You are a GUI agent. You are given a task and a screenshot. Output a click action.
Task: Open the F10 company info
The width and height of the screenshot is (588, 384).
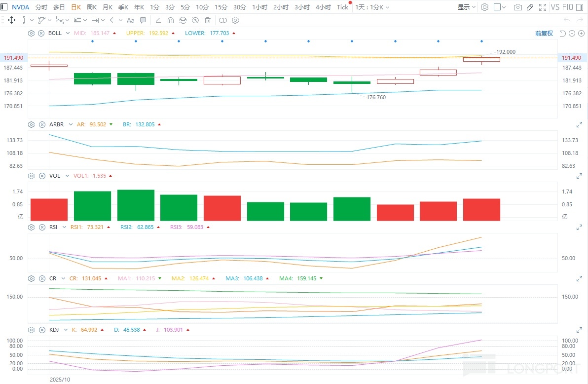[x=568, y=7]
